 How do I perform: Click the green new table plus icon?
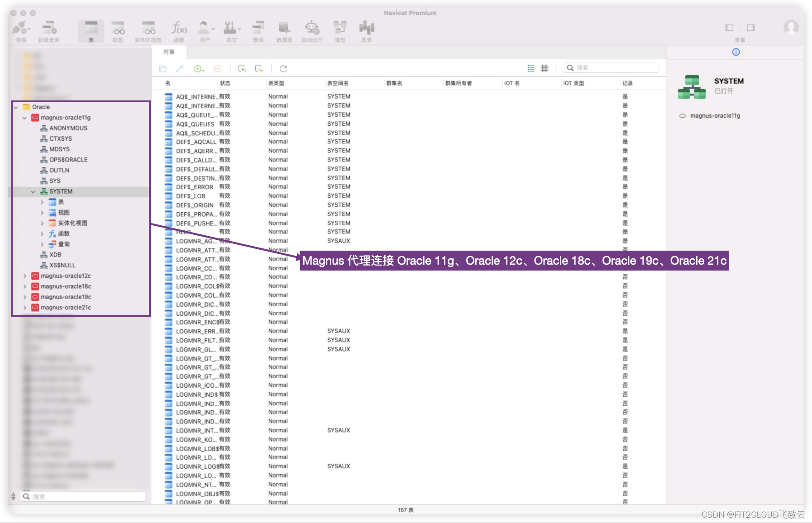tap(199, 69)
